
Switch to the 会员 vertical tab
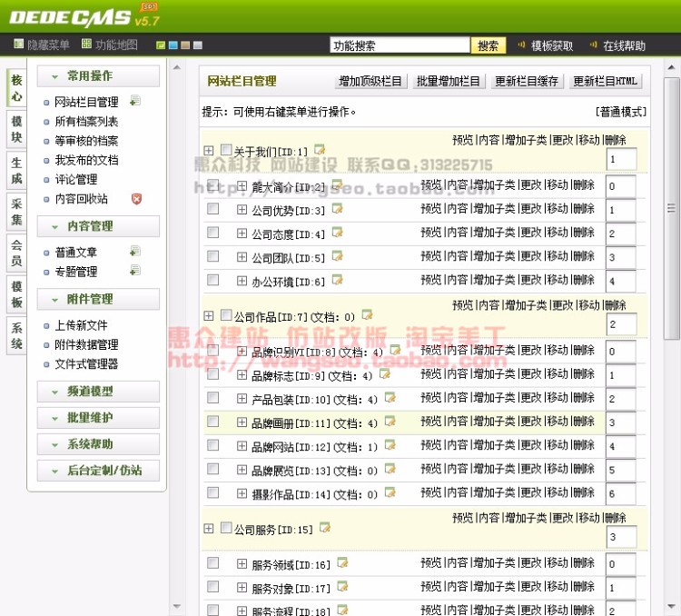click(x=16, y=253)
